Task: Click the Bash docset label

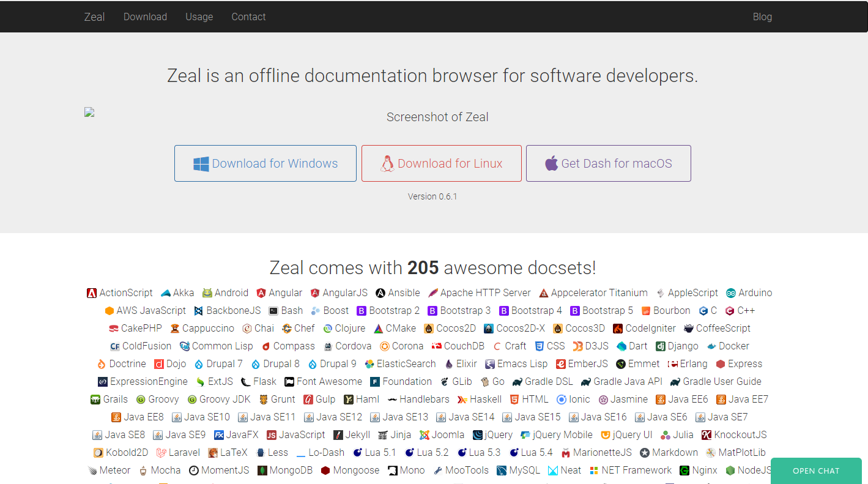Action: tap(292, 311)
